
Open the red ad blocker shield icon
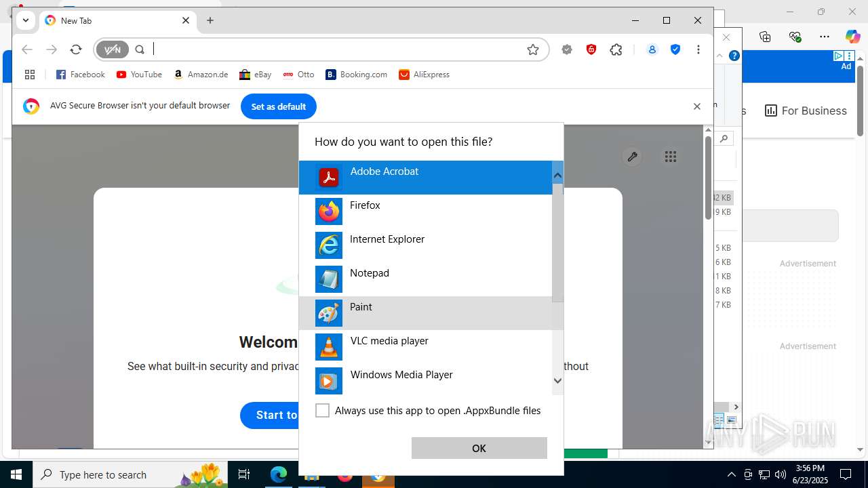pos(591,49)
